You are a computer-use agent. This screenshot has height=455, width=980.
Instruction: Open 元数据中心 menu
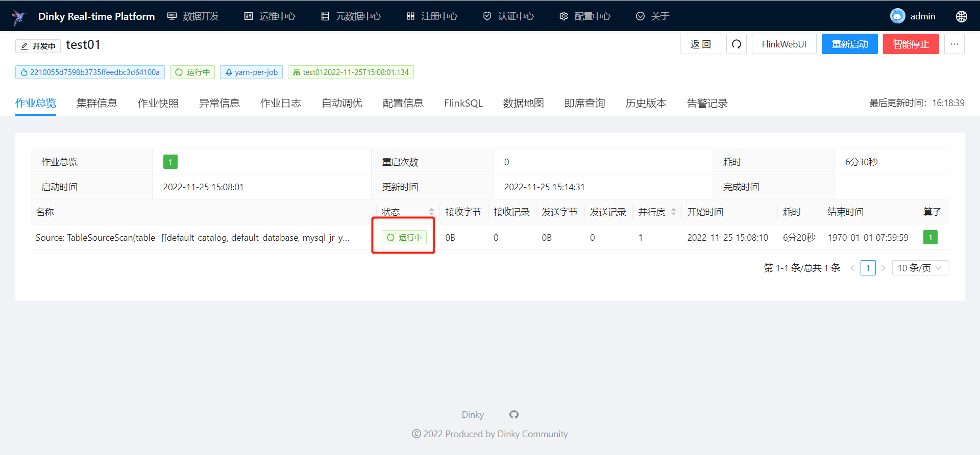(351, 16)
